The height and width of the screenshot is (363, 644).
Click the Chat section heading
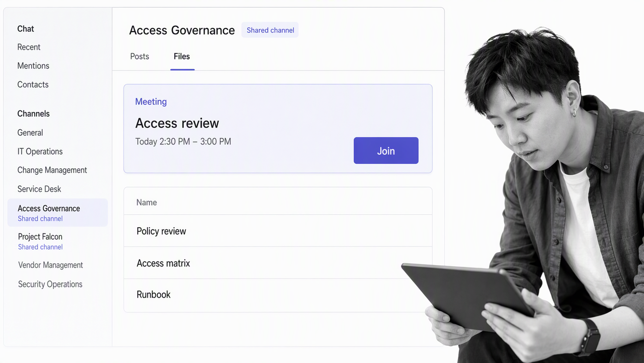[x=25, y=29]
